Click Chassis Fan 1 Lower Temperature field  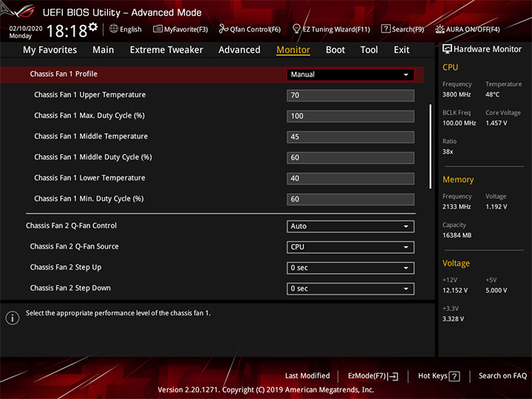pos(350,179)
